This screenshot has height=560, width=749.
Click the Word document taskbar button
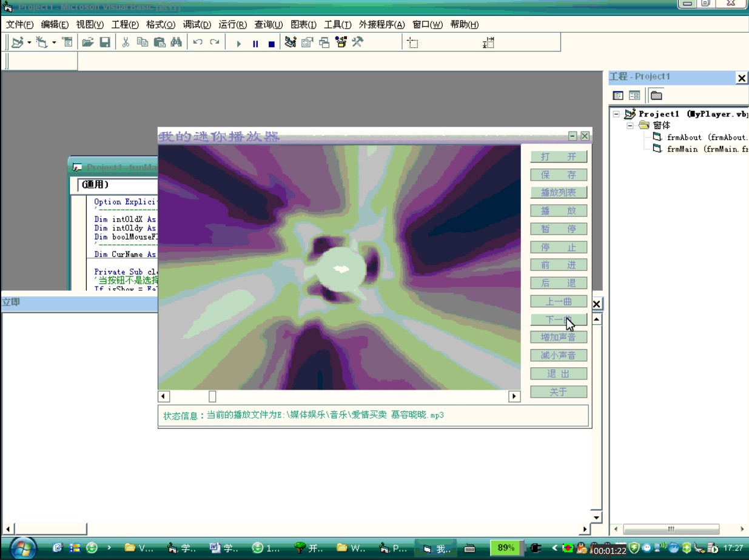pos(224,548)
